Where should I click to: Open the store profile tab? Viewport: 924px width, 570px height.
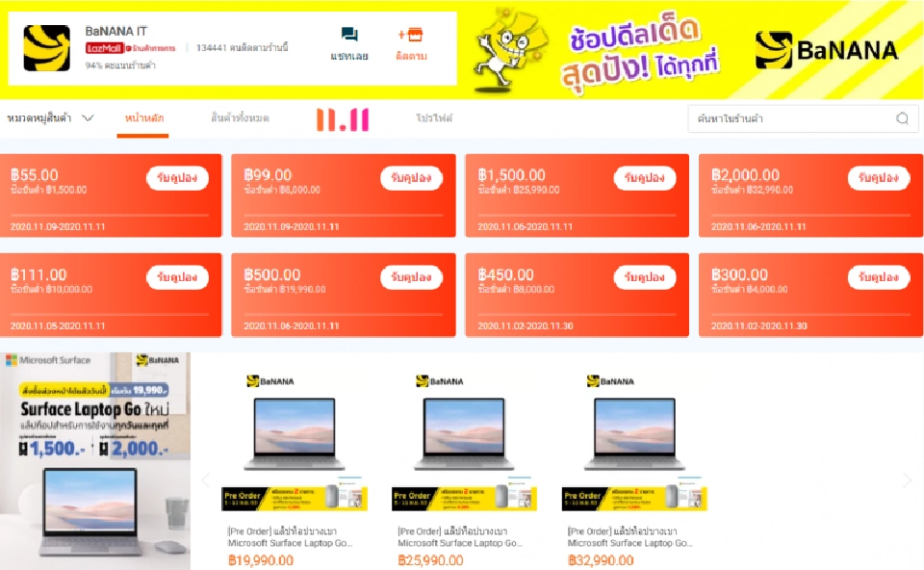pos(434,117)
